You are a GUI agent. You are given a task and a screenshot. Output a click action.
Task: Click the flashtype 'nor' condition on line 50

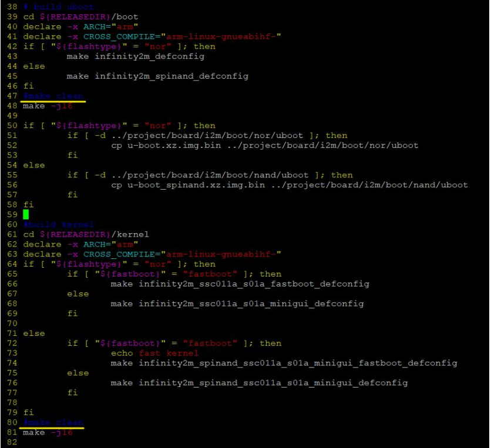coord(119,126)
